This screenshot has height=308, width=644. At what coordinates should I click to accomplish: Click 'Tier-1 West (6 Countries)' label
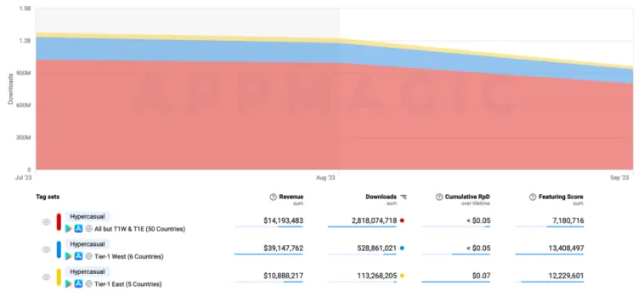129,257
